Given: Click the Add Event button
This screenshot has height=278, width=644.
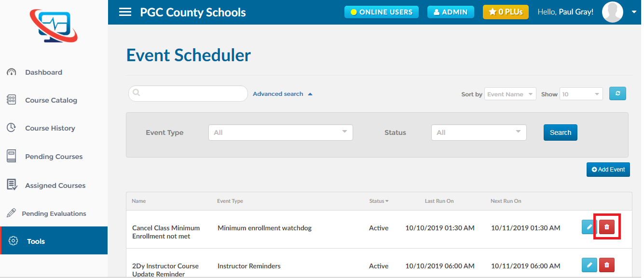Looking at the screenshot, I should (x=608, y=170).
